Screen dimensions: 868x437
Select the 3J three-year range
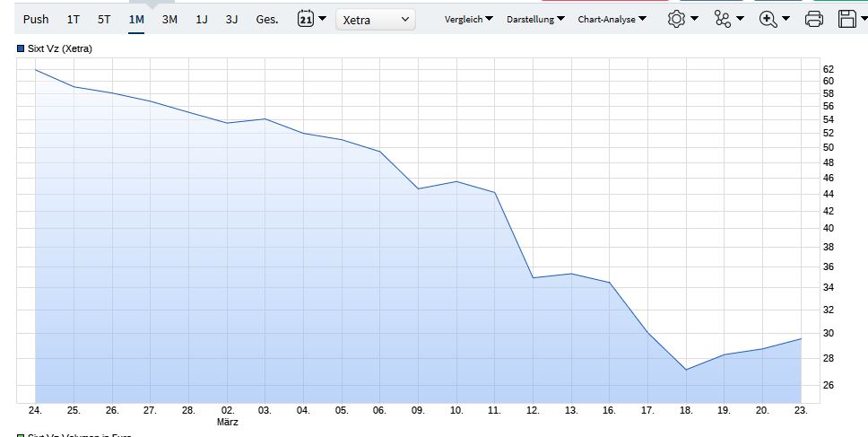pos(232,19)
